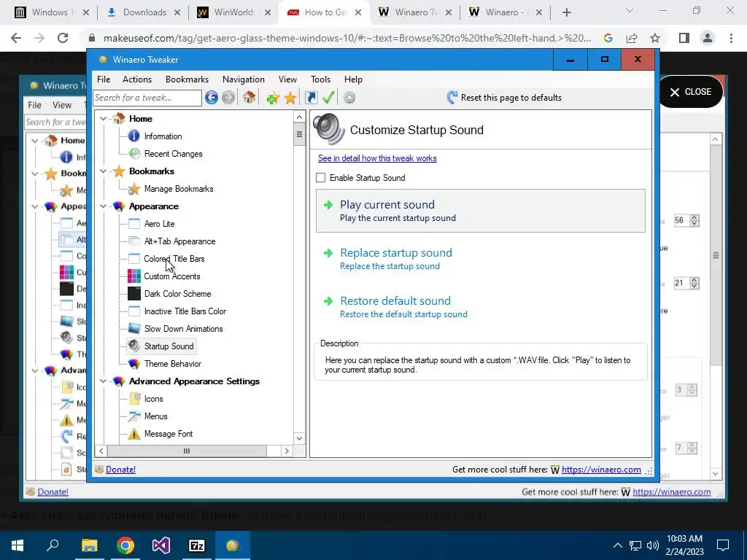
Task: Open the Actions menu
Action: (137, 79)
